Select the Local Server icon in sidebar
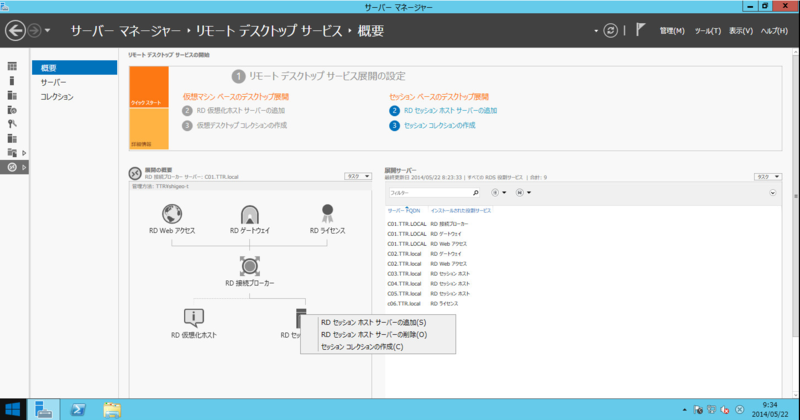 tap(12, 81)
